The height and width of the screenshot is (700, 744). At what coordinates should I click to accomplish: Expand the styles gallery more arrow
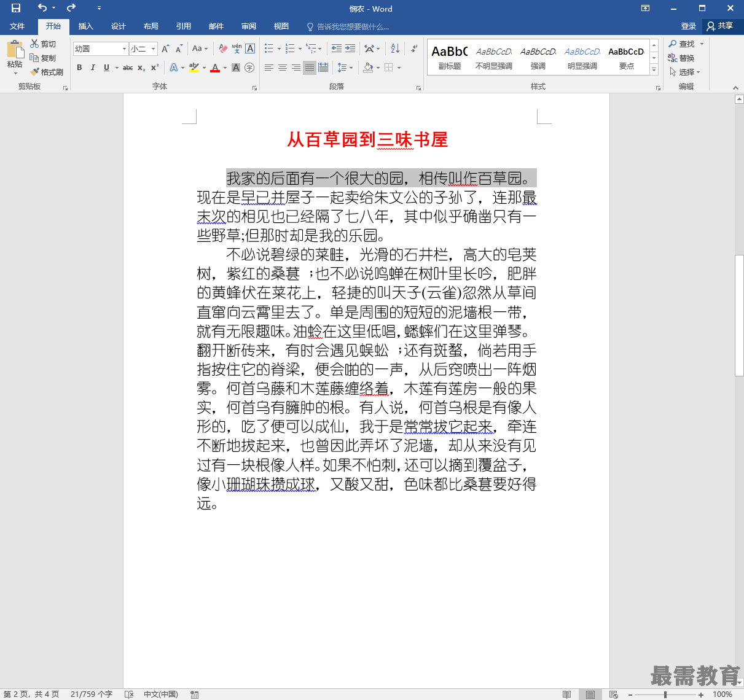(654, 71)
